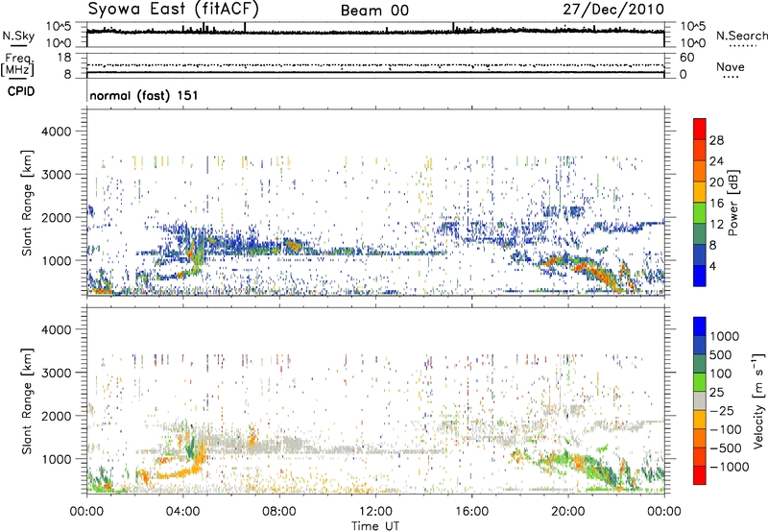Select the 'Freq. [MHz]' axis label
The width and height of the screenshot is (768, 532).
18,64
